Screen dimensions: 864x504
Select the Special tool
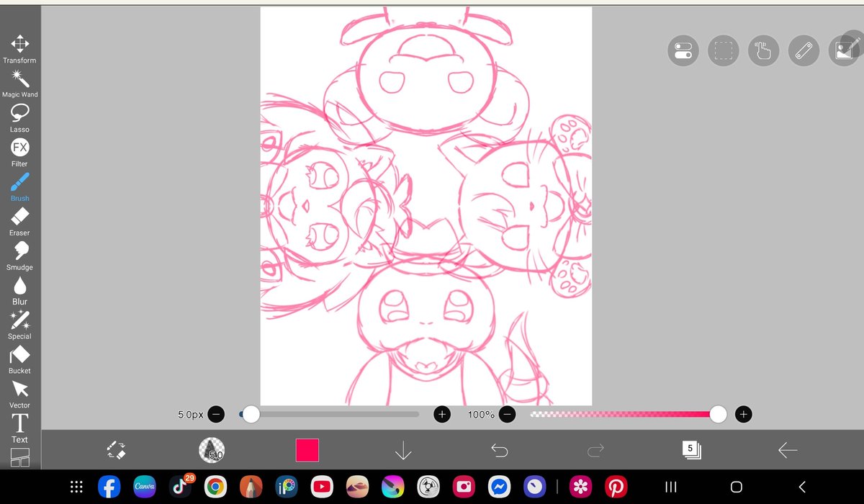tap(19, 325)
